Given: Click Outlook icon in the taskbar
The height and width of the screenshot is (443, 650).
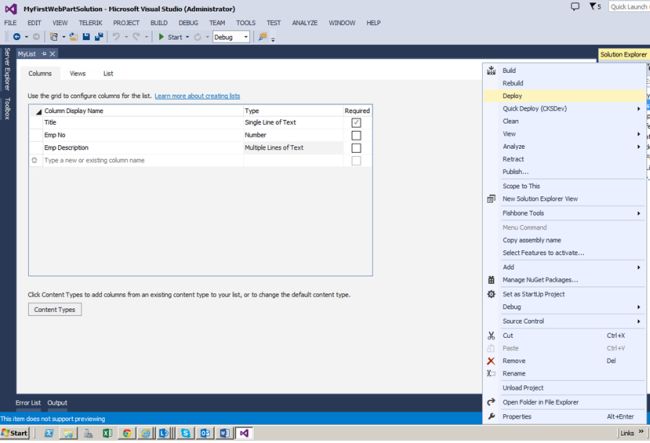Looking at the screenshot, I should pos(205,433).
